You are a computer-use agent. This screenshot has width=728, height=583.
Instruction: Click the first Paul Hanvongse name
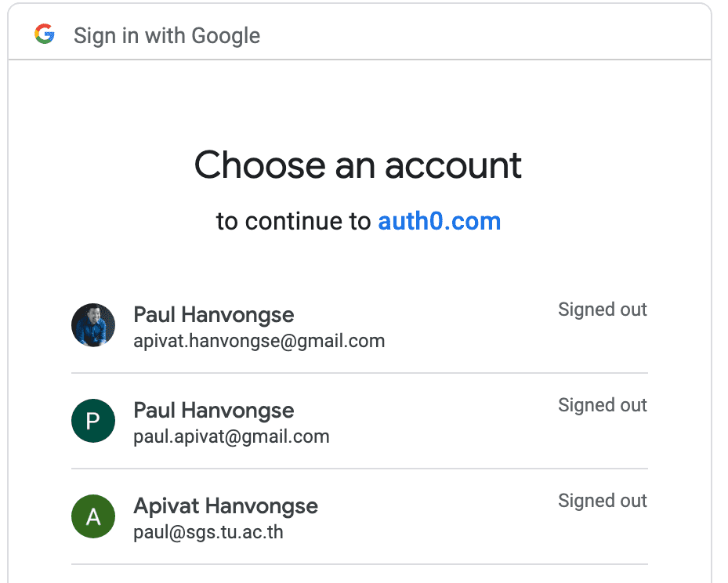pyautogui.click(x=214, y=315)
